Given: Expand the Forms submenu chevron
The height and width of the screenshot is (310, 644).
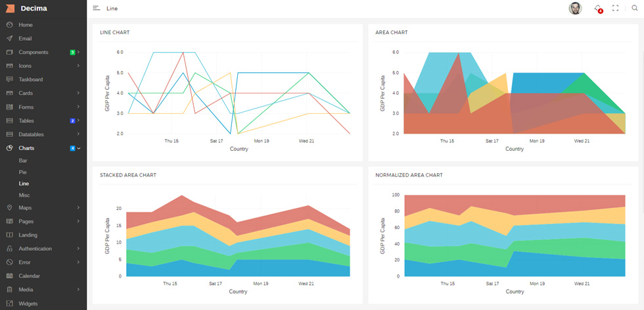Looking at the screenshot, I should pyautogui.click(x=78, y=107).
